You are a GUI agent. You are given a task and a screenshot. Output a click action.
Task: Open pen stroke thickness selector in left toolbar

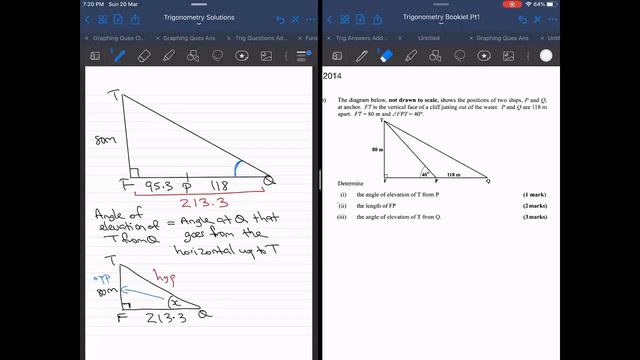point(303,56)
